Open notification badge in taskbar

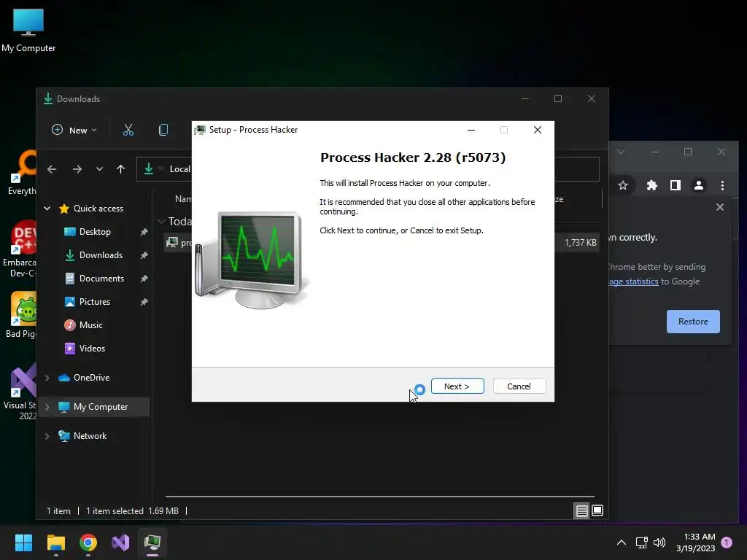727,542
